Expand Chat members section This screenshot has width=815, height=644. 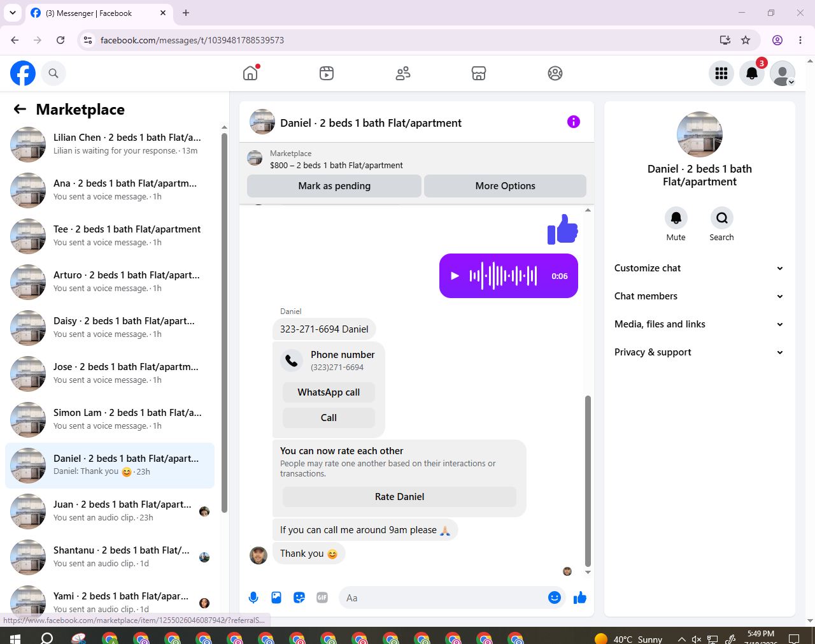(x=699, y=296)
